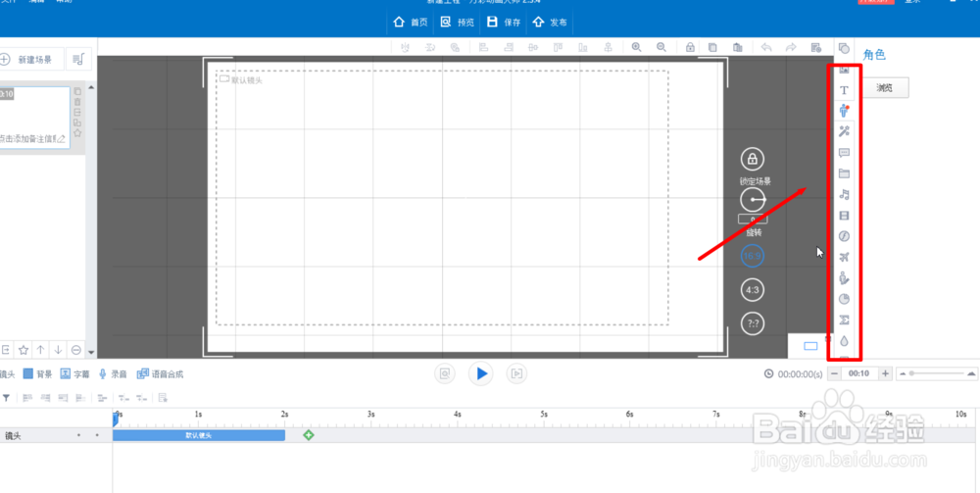Add camera keyframe with green plus
The height and width of the screenshot is (493, 980).
[x=308, y=435]
